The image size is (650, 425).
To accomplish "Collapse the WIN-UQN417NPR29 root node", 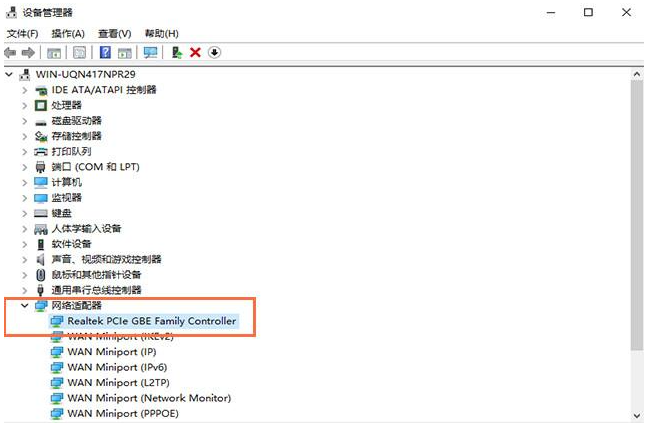I will 9,75.
